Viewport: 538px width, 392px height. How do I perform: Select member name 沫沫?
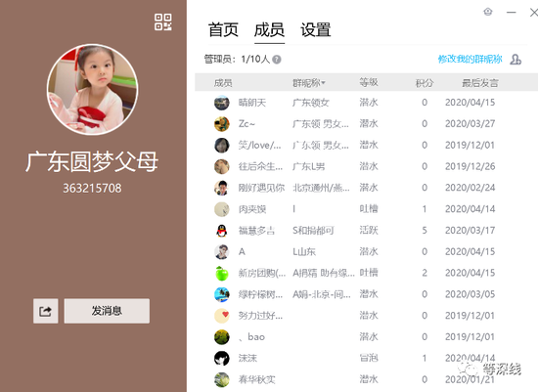[247, 359]
